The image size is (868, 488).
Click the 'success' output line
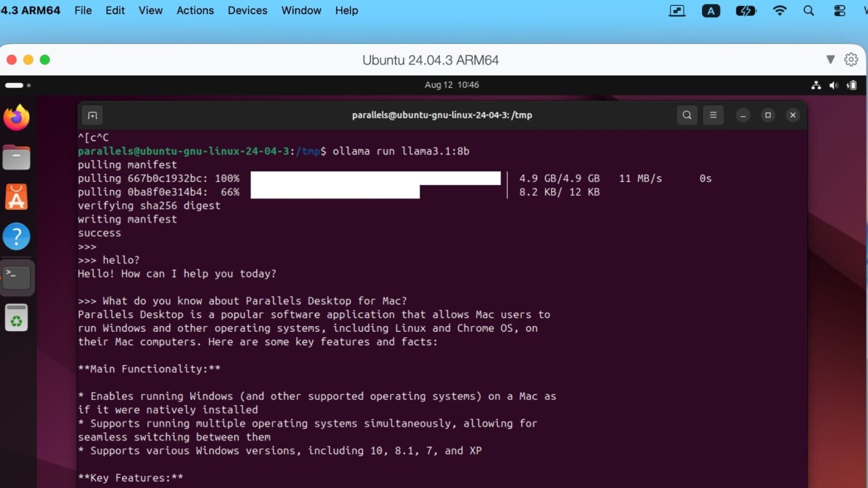tap(99, 233)
